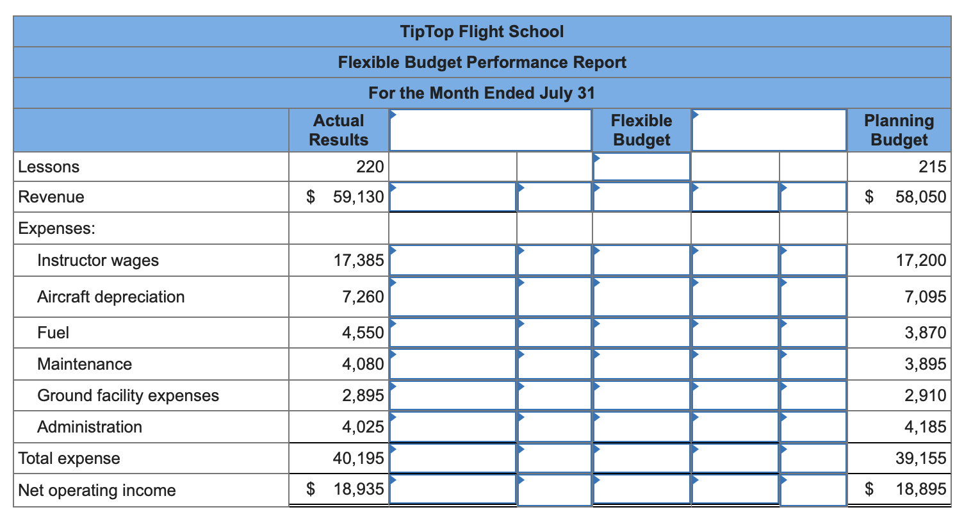Image resolution: width=980 pixels, height=528 pixels.
Task: Select the Revenue input cell under Flexible Budget
Action: coord(641,197)
